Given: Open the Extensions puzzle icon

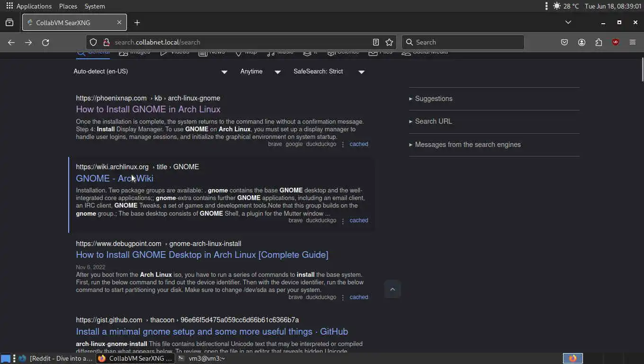Looking at the screenshot, I should click(x=599, y=42).
